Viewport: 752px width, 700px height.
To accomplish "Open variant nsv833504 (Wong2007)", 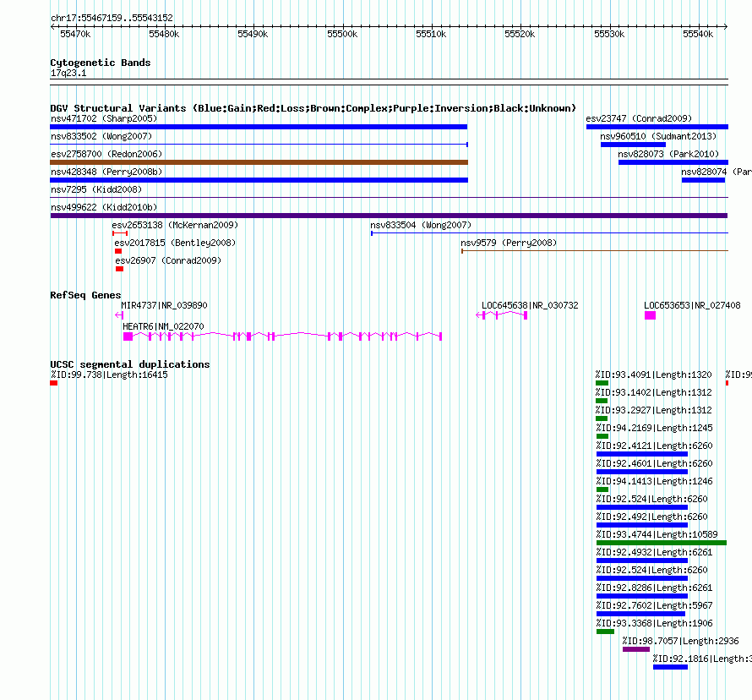I will pyautogui.click(x=549, y=233).
